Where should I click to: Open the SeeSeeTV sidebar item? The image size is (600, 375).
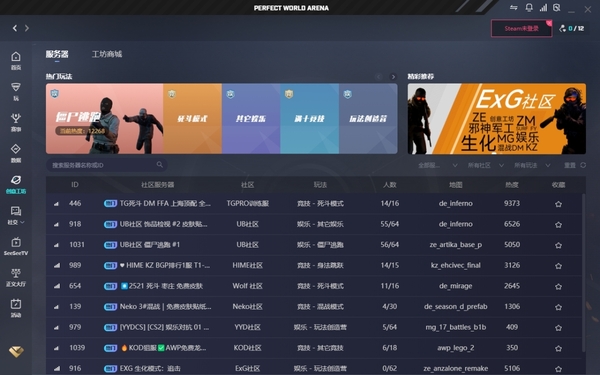click(x=16, y=246)
